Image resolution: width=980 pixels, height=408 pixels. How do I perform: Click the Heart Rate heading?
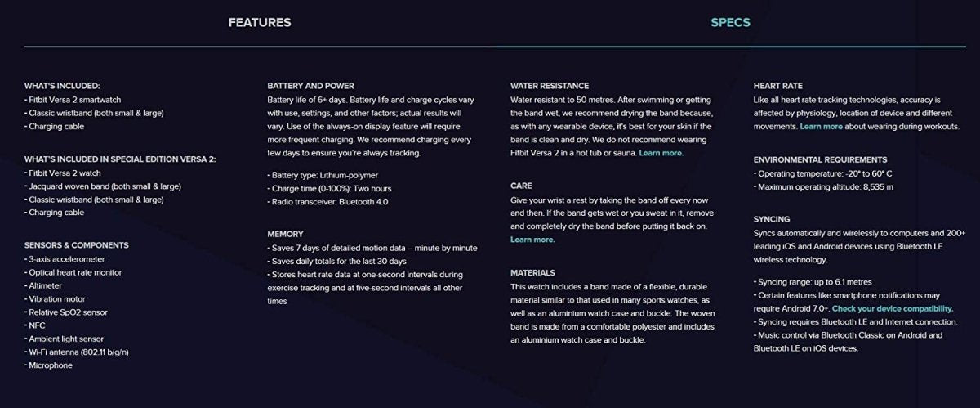(777, 86)
